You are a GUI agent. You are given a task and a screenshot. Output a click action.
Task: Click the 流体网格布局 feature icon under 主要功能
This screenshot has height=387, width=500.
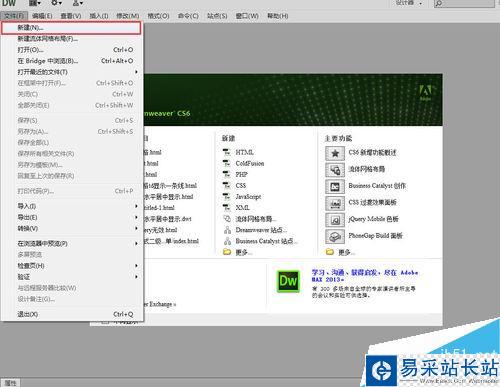pos(335,170)
